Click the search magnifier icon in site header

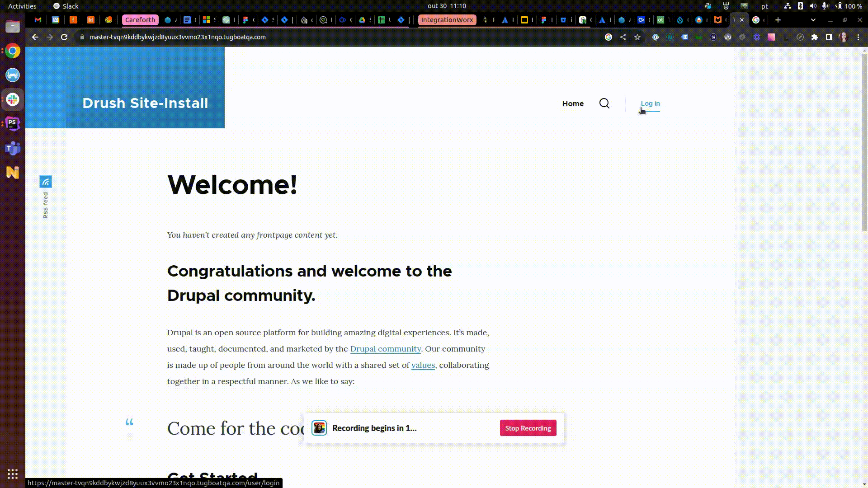click(604, 103)
